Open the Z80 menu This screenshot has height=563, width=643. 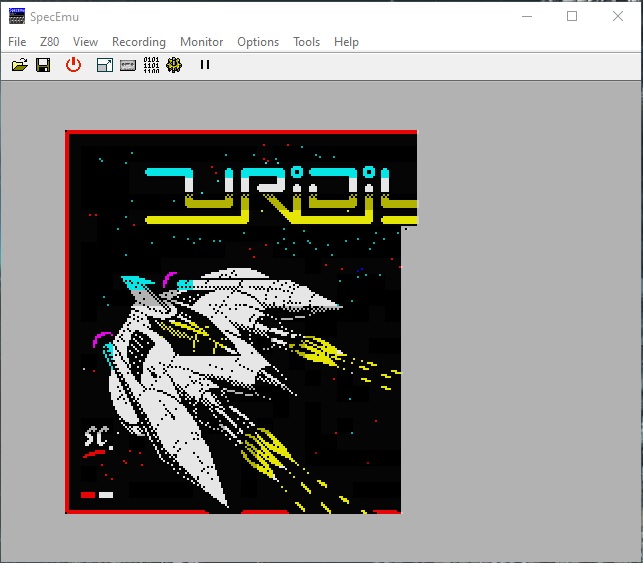click(50, 42)
